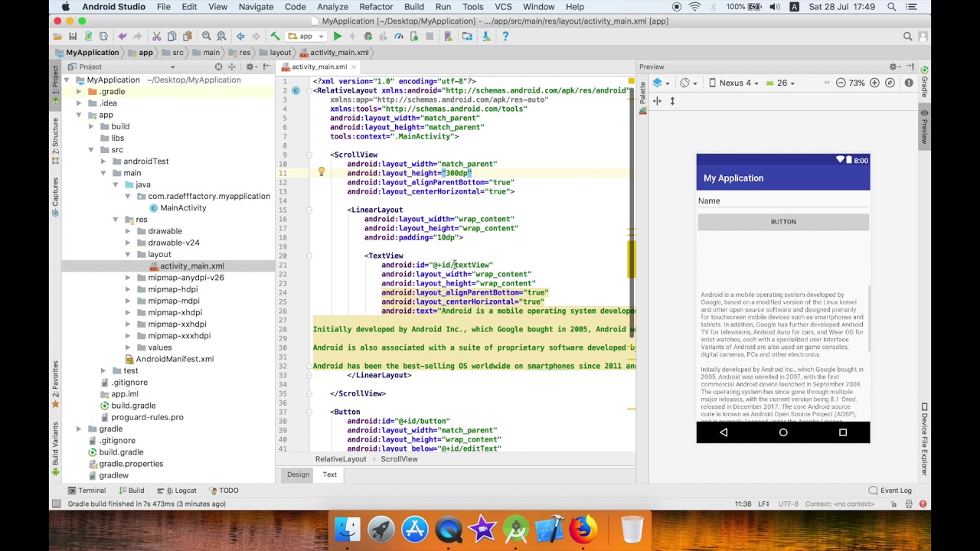
Task: Open Finder from the Dock
Action: tap(348, 530)
